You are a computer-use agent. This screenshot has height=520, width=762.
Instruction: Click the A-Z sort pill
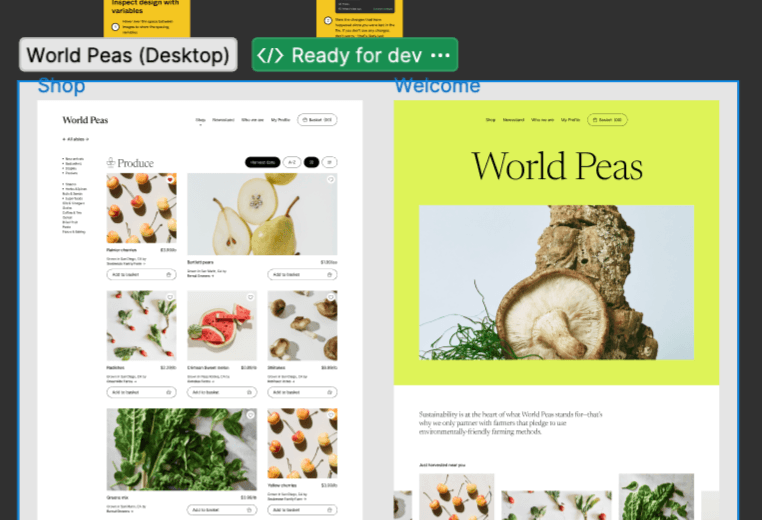[291, 162]
